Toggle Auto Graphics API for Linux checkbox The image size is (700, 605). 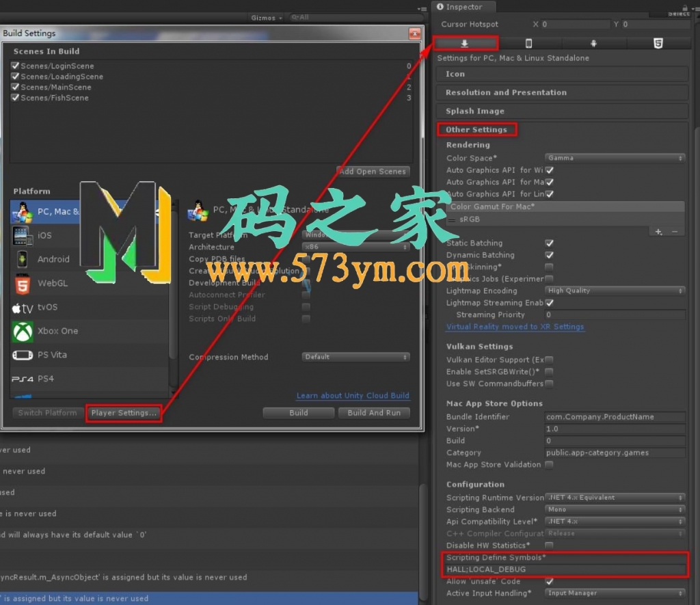pyautogui.click(x=550, y=194)
